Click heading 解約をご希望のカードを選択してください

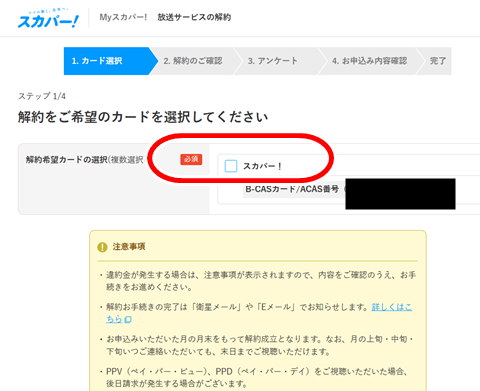coord(143,117)
